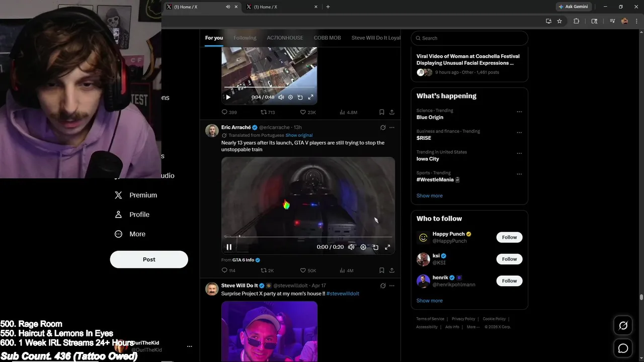Viewport: 644px width, 362px height.
Task: Click the page vertical scrollbar thumb
Action: 641,298
